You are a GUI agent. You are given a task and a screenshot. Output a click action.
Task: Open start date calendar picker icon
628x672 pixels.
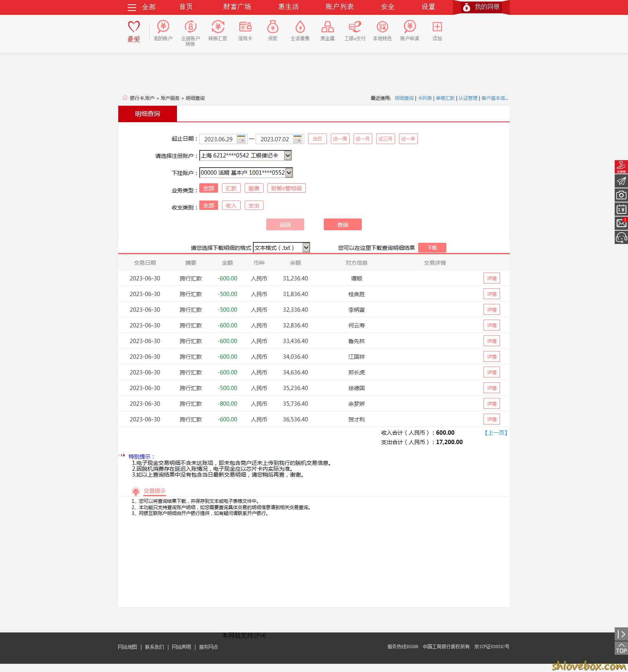pos(241,139)
